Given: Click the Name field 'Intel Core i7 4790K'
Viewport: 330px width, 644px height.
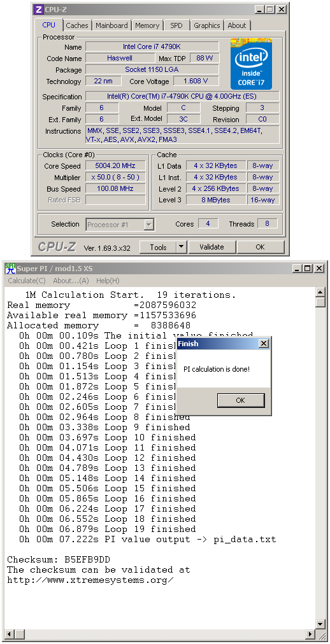Looking at the screenshot, I should [152, 47].
